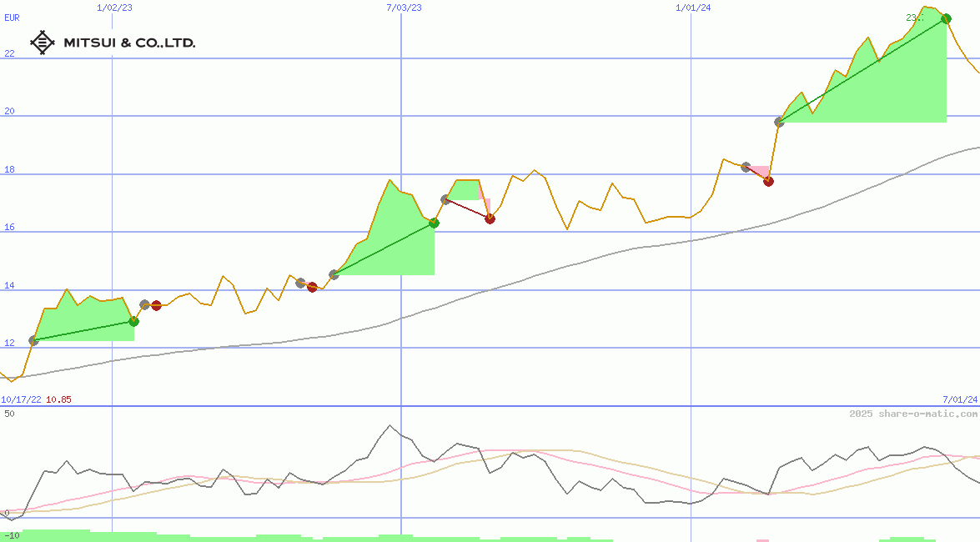The width and height of the screenshot is (980, 542).
Task: Select gray entry marker just below 20 EUR
Action: click(x=779, y=122)
